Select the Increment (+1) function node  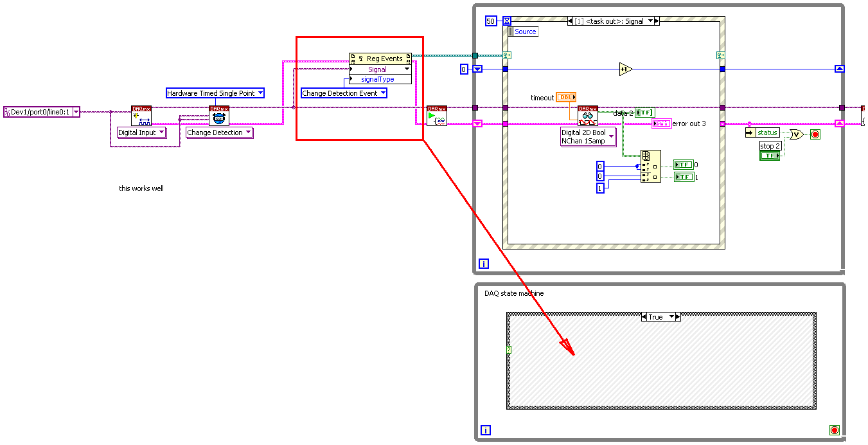tap(626, 69)
